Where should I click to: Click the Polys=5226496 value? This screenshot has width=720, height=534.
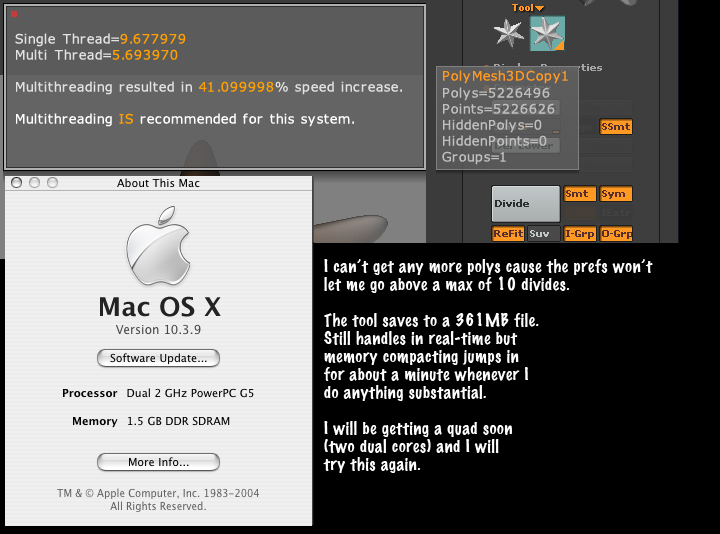point(496,93)
